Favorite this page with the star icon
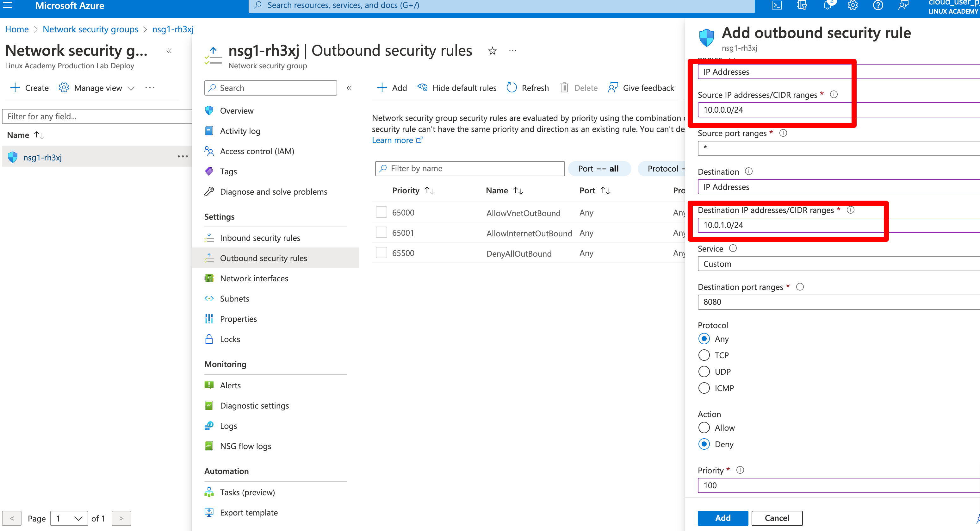This screenshot has width=980, height=531. [492, 51]
